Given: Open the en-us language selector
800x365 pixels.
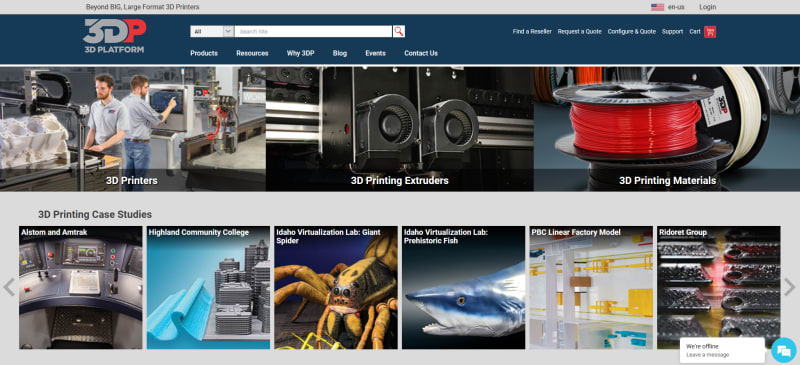Looking at the screenshot, I should pyautogui.click(x=676, y=7).
